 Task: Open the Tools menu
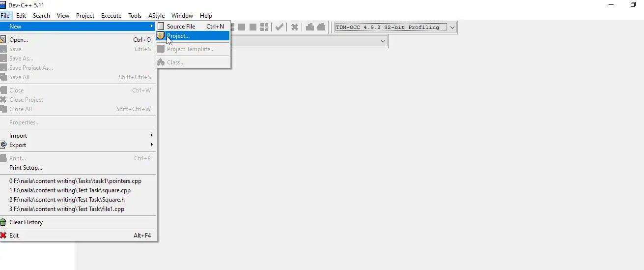click(x=135, y=16)
